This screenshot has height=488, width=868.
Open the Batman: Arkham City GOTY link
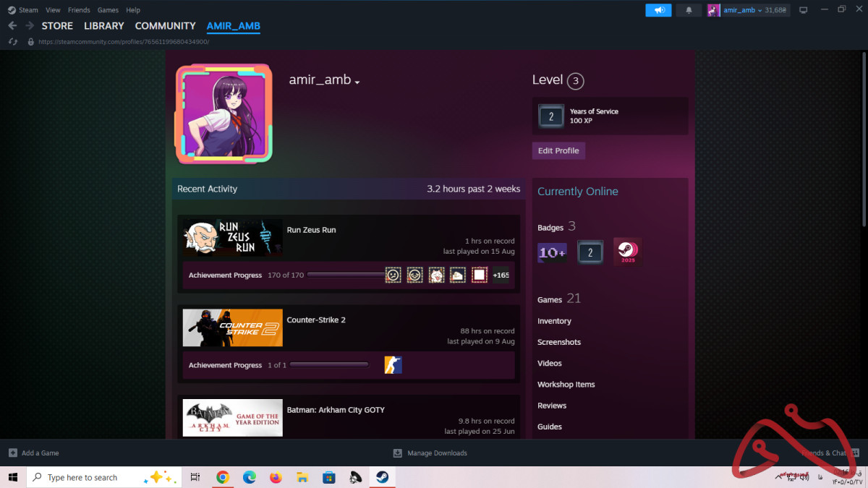(x=336, y=410)
